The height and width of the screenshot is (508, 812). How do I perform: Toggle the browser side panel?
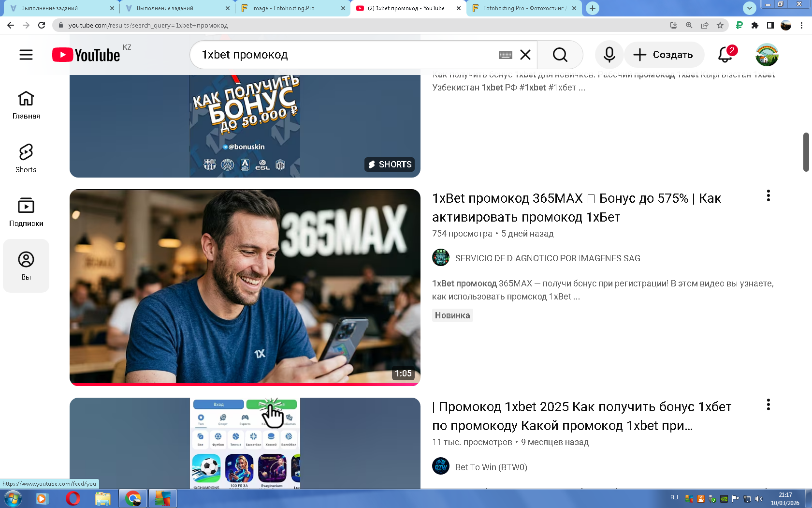tap(770, 25)
